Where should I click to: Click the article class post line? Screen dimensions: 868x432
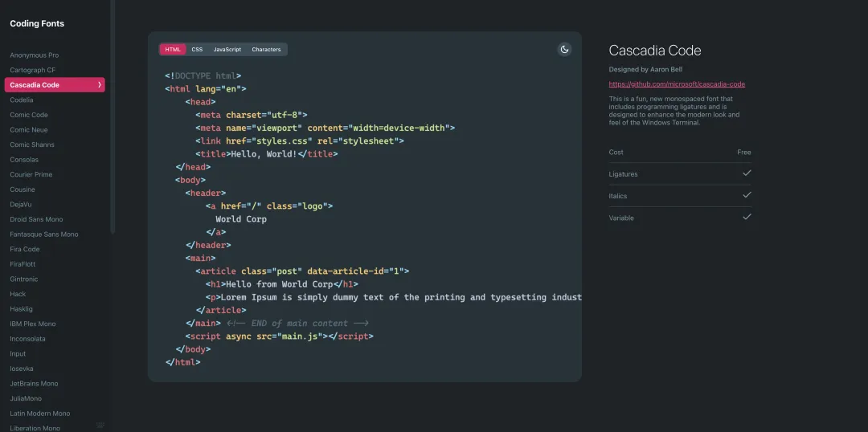(x=302, y=271)
